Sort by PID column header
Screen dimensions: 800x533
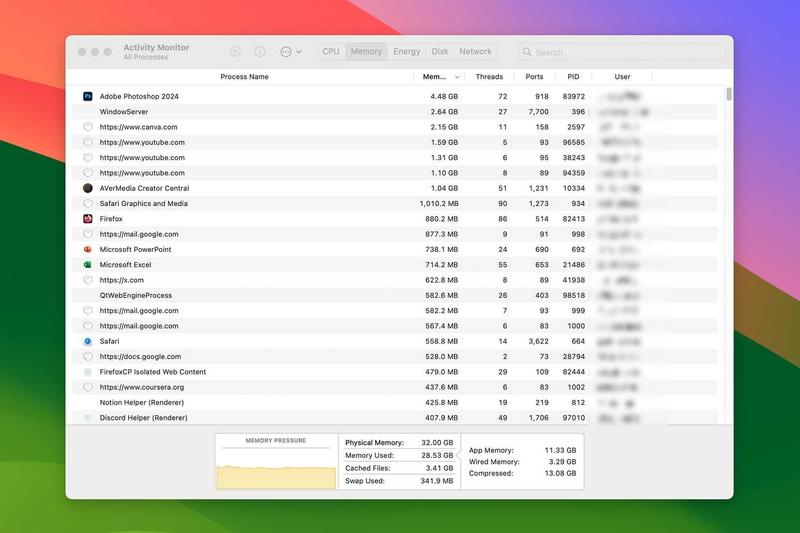pyautogui.click(x=573, y=77)
